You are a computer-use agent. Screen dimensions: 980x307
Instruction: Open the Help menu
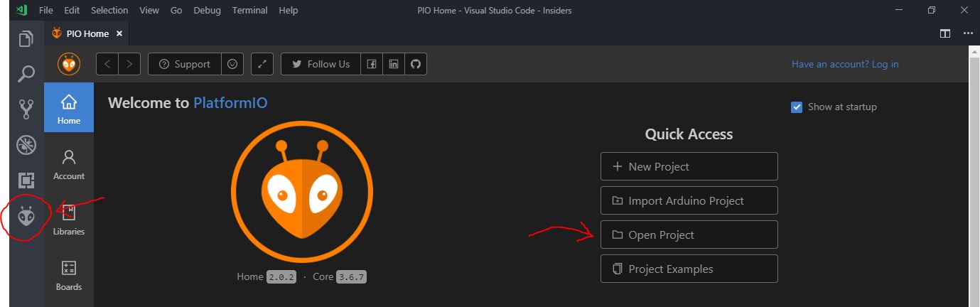pos(289,11)
